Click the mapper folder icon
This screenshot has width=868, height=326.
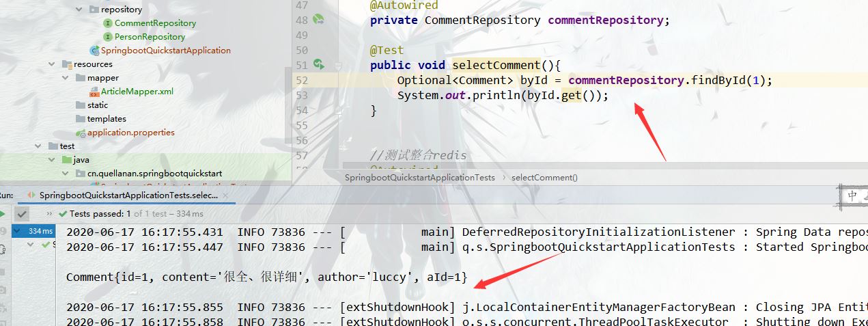[81, 78]
